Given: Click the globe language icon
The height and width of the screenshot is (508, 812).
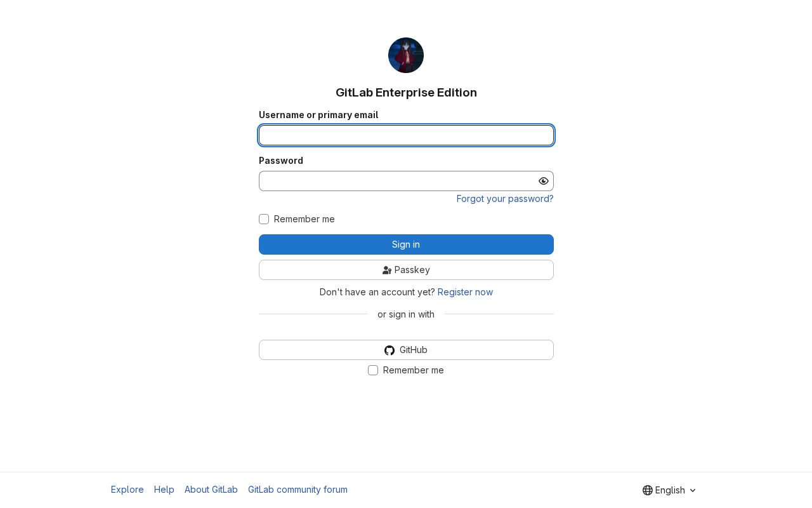Looking at the screenshot, I should tap(648, 490).
